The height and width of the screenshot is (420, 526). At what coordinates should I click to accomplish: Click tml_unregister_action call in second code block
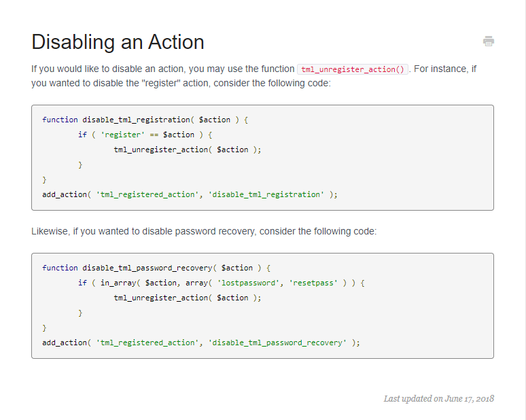point(162,298)
